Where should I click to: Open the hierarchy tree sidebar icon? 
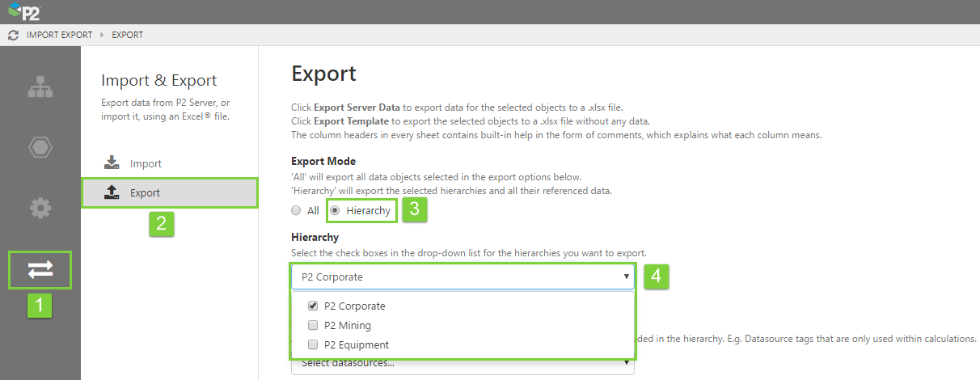click(40, 87)
